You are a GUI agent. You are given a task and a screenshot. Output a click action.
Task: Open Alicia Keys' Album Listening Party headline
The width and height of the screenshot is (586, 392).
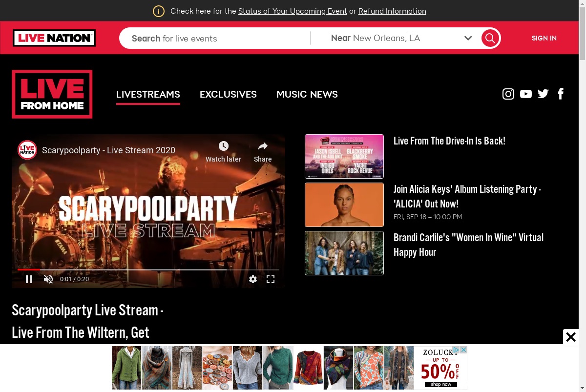[467, 196]
